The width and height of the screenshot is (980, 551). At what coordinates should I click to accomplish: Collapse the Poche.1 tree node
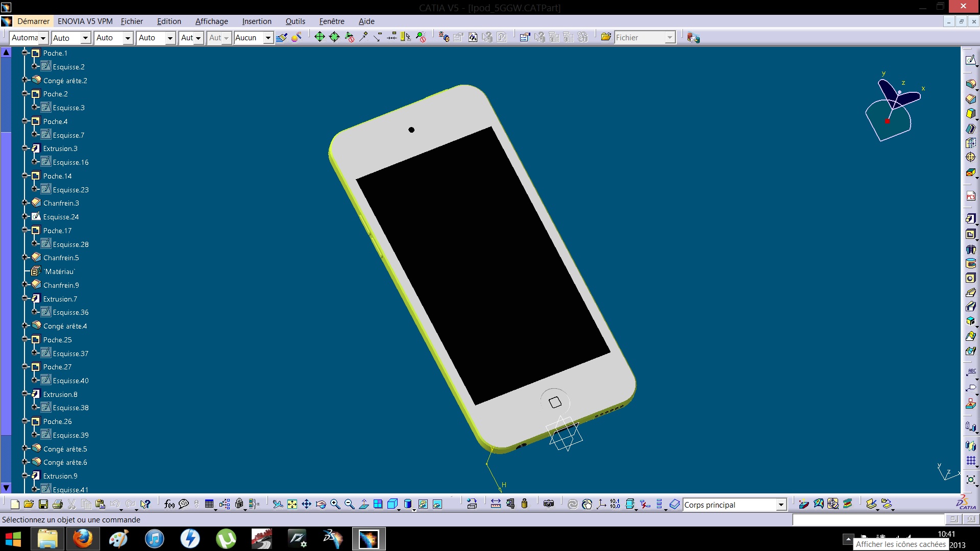point(25,53)
